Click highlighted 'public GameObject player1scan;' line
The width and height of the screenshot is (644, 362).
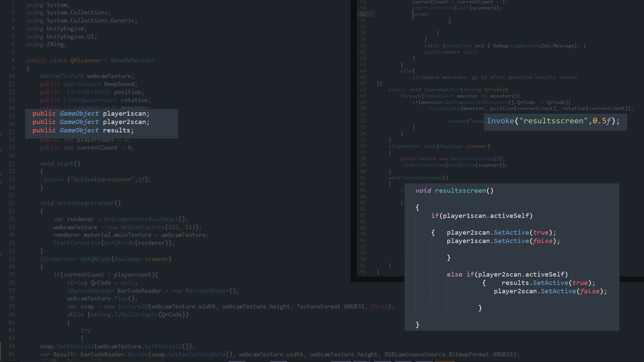[x=91, y=114]
